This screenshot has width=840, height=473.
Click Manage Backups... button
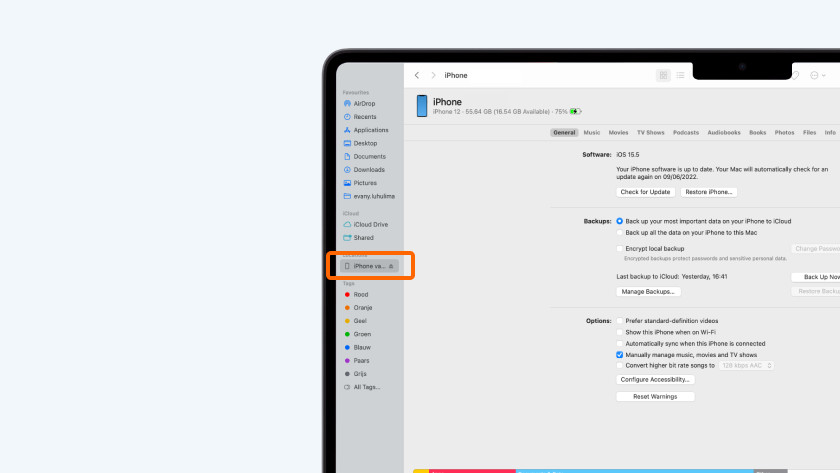click(x=648, y=291)
